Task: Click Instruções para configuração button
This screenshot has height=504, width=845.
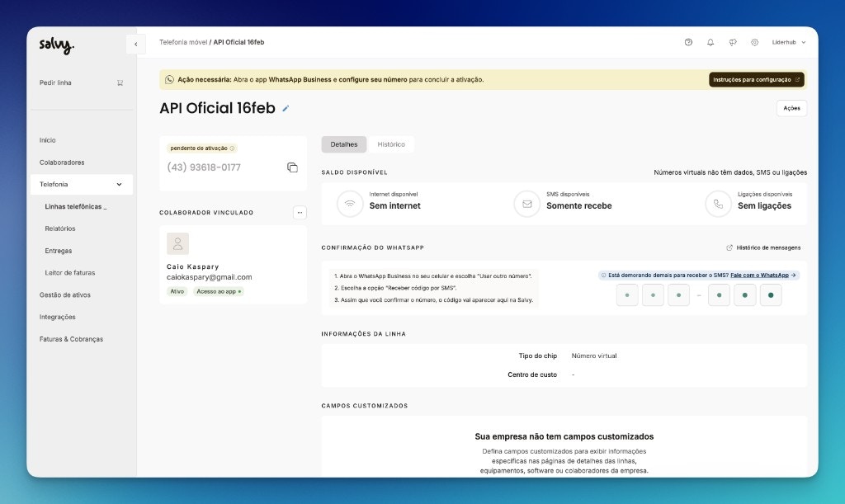Action: tap(757, 80)
